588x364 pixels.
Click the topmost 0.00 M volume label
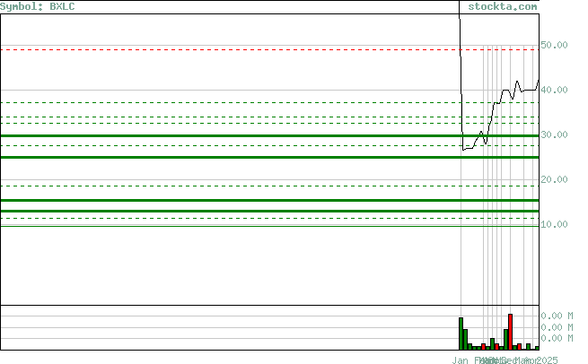tap(557, 316)
